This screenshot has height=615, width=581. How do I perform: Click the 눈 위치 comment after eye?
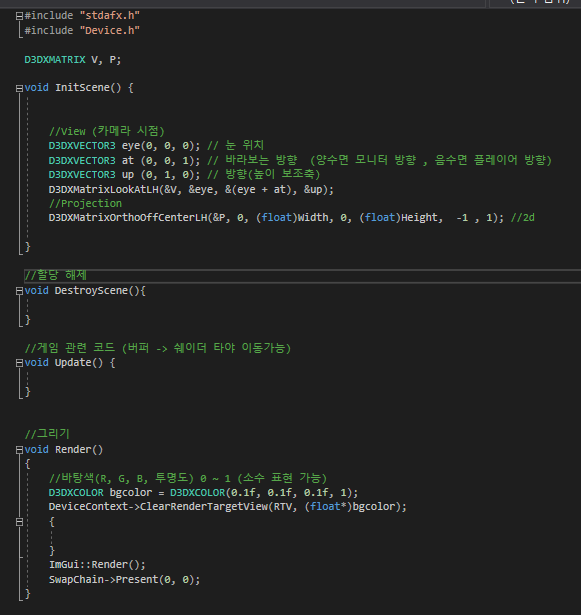(236, 146)
